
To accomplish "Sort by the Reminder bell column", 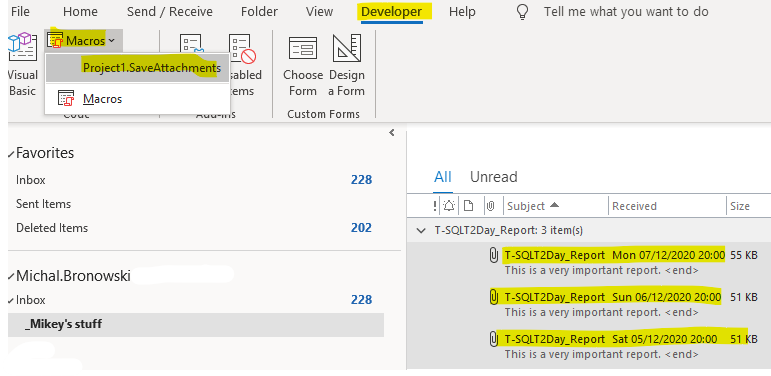I will pyautogui.click(x=448, y=206).
